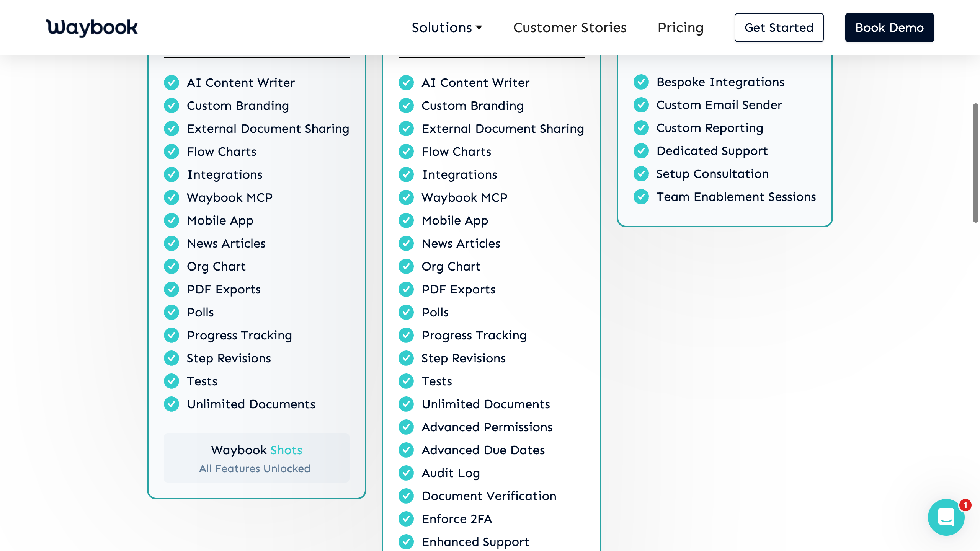Viewport: 980px width, 551px height.
Task: Open the Pricing page
Action: click(680, 27)
